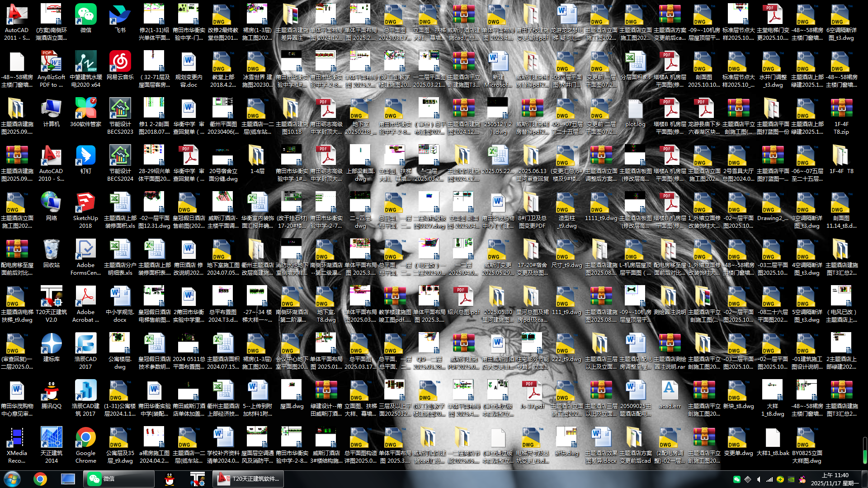Click the taskbar clock showing 11:40
This screenshot has width=868, height=488.
[835, 479]
